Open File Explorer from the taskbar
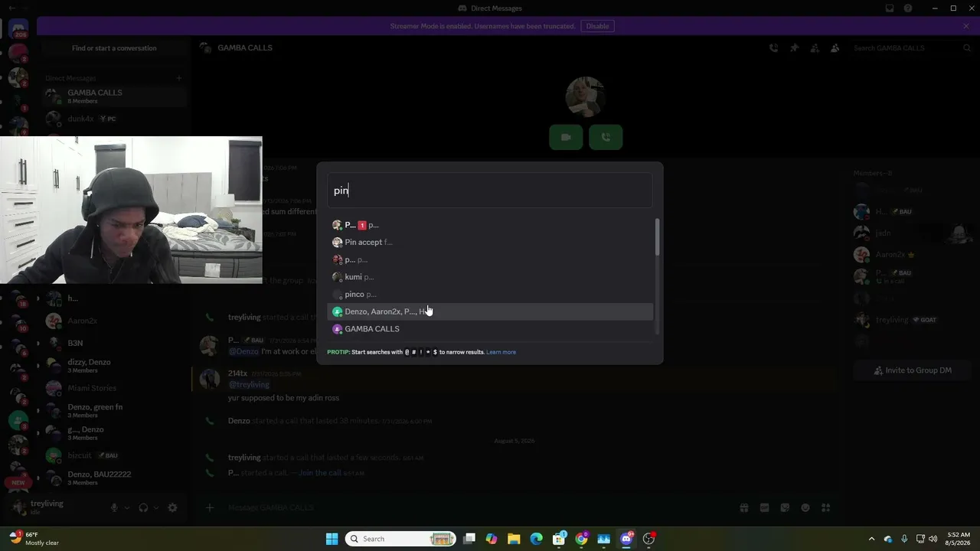Screen dimensions: 980x551 pyautogui.click(x=514, y=539)
